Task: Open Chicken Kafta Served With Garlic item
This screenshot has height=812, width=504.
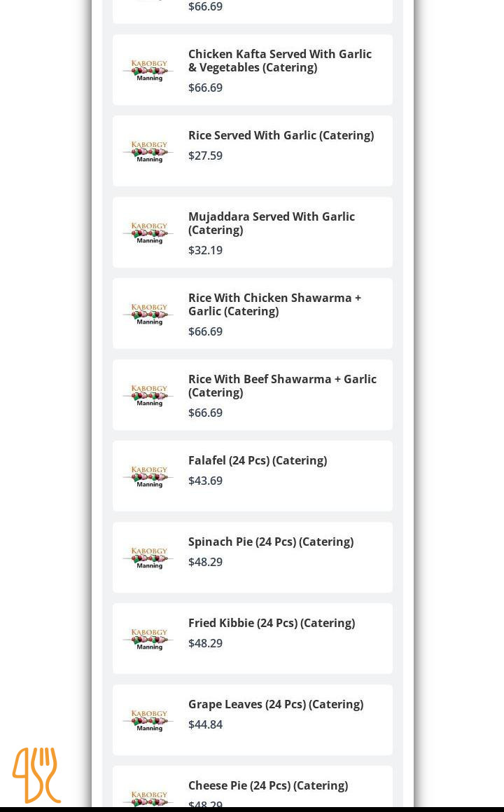Action: click(280, 61)
